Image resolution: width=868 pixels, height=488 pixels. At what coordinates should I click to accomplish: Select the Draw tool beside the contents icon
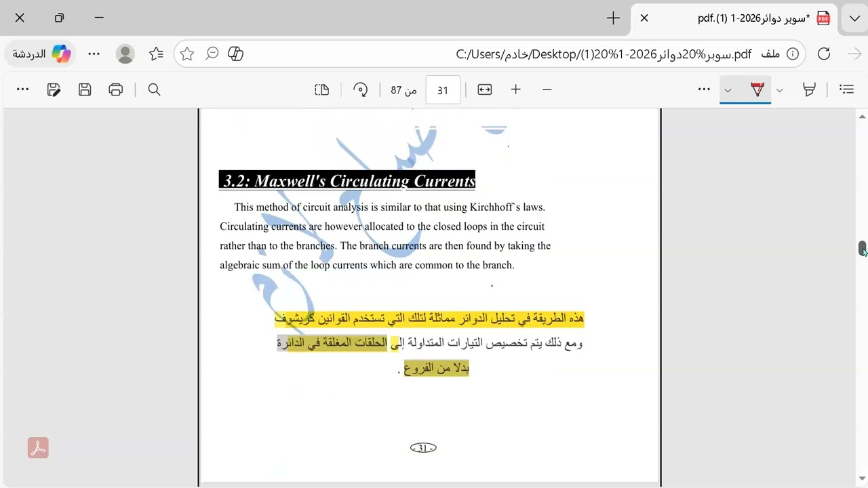point(809,89)
